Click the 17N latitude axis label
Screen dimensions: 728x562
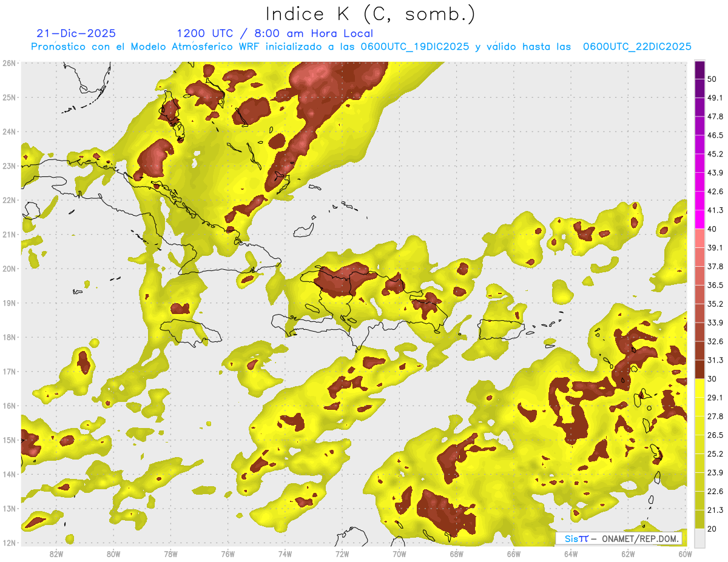(x=9, y=371)
